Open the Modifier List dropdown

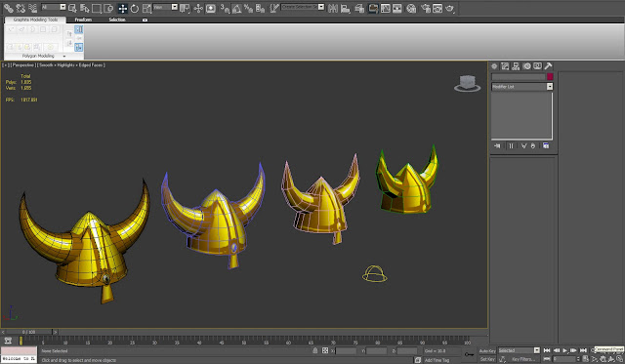tap(522, 87)
